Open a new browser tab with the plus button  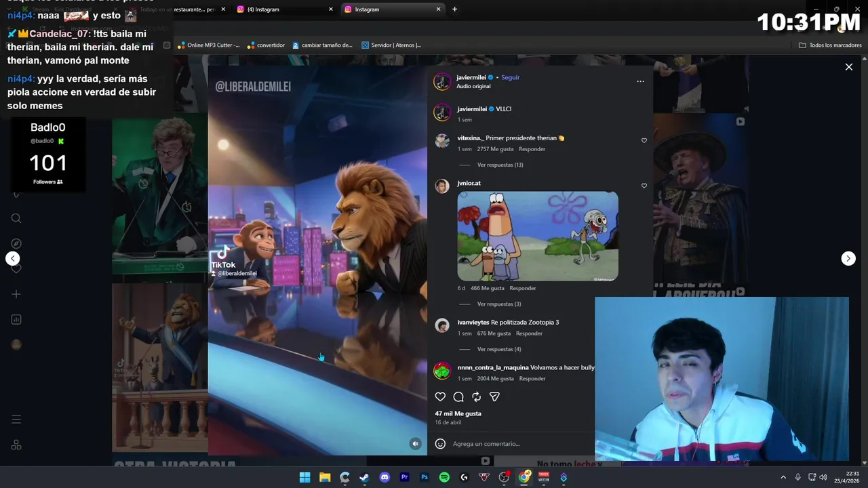[x=454, y=9]
